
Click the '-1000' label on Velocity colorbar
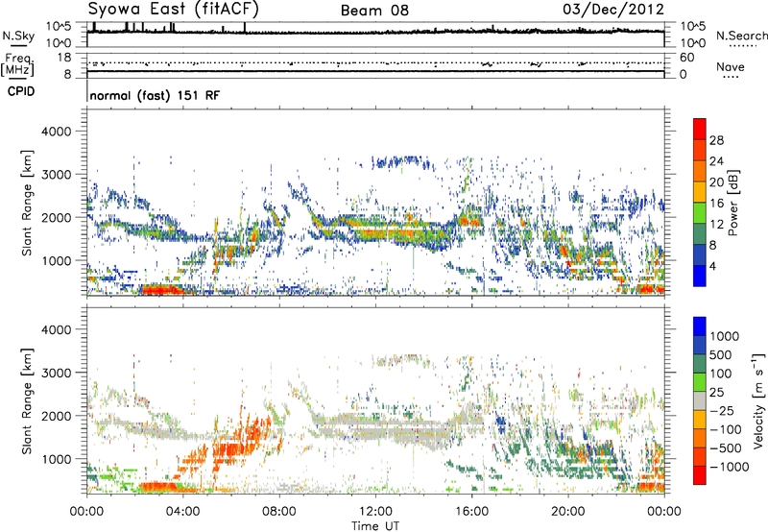coord(730,467)
